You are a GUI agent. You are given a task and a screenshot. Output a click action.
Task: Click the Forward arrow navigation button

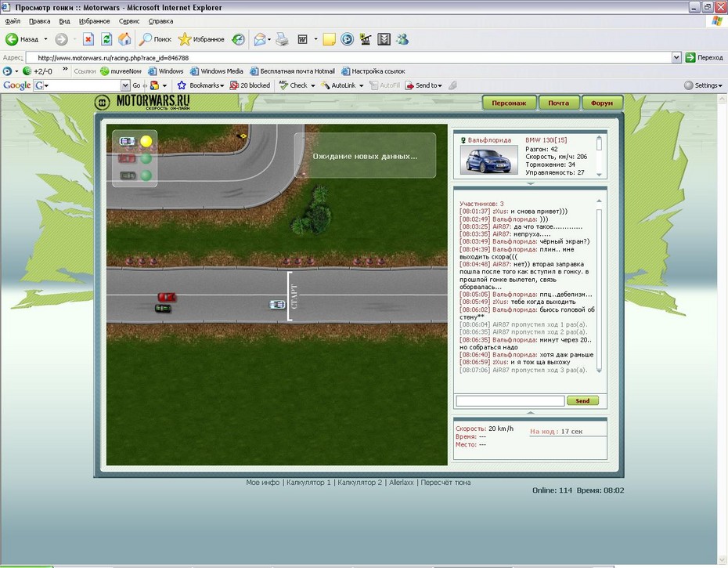61,39
